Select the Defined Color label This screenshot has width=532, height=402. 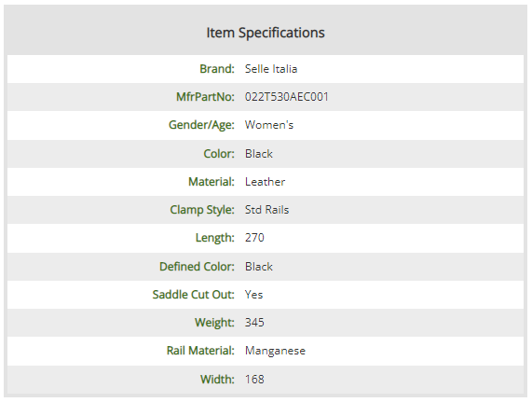pyautogui.click(x=197, y=267)
